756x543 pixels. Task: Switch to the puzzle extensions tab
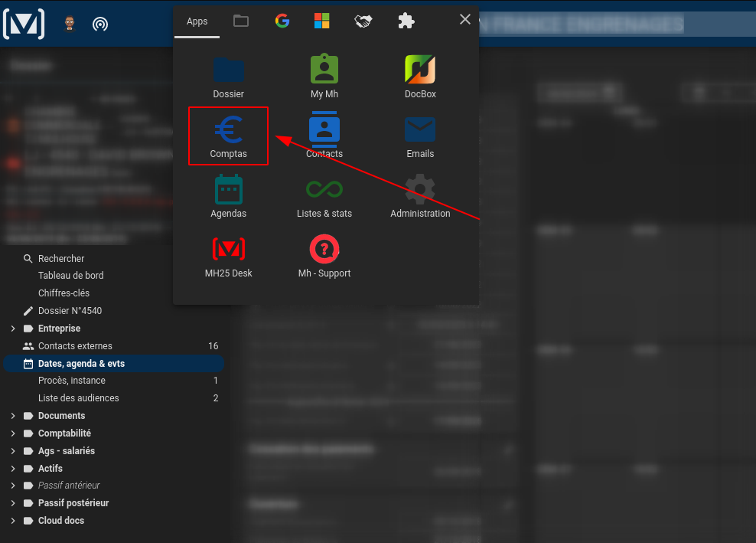406,21
